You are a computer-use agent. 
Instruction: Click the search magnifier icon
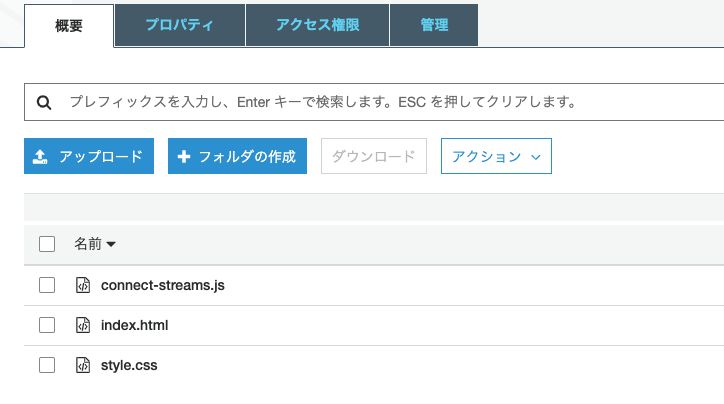(44, 102)
